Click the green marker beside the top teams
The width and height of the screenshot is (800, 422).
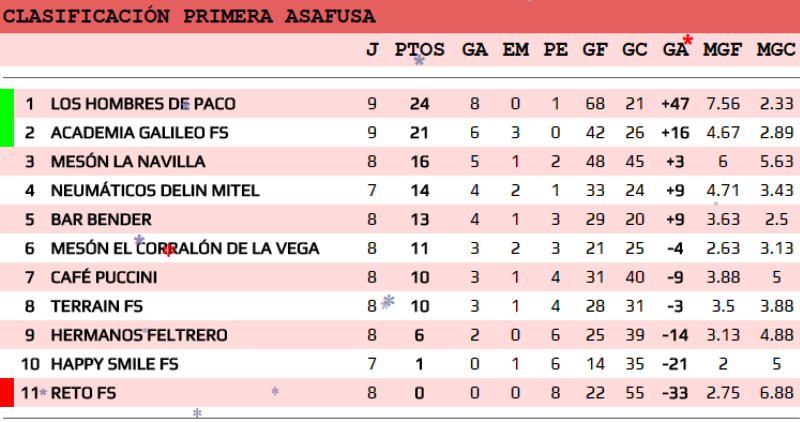click(x=7, y=118)
